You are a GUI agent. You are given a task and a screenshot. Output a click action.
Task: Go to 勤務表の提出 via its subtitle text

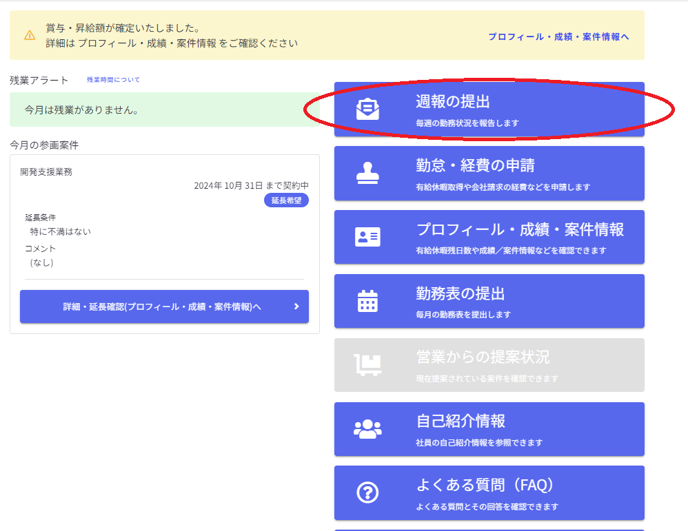[x=463, y=315]
